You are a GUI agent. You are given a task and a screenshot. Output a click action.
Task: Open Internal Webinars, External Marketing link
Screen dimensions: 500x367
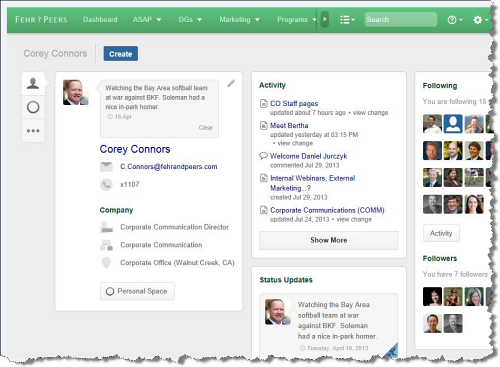point(312,183)
